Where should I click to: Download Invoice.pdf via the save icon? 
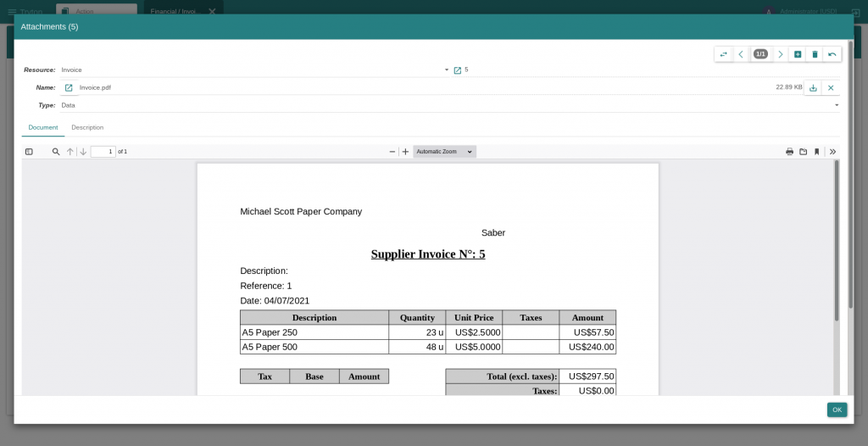(813, 87)
